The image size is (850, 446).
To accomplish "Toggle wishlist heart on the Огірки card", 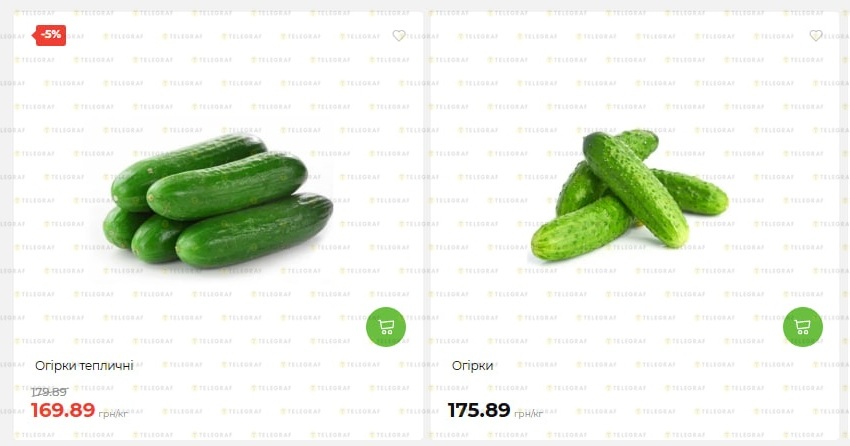I will tap(816, 36).
